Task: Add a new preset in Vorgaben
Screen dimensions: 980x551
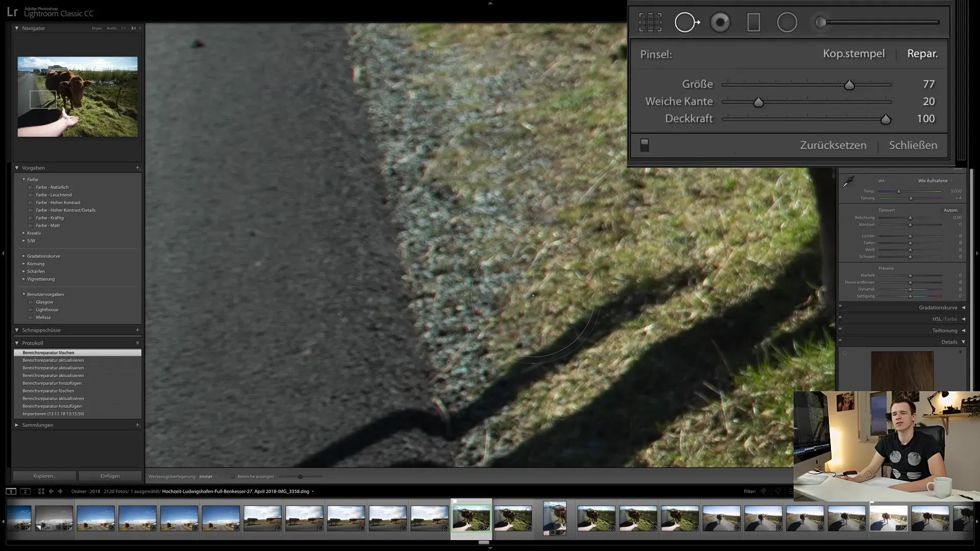Action: pos(137,168)
